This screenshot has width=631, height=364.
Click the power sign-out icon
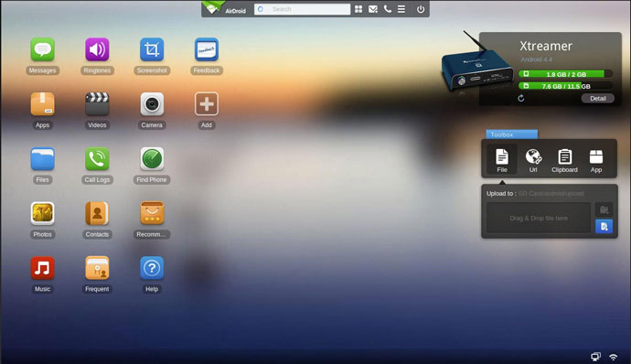click(421, 9)
